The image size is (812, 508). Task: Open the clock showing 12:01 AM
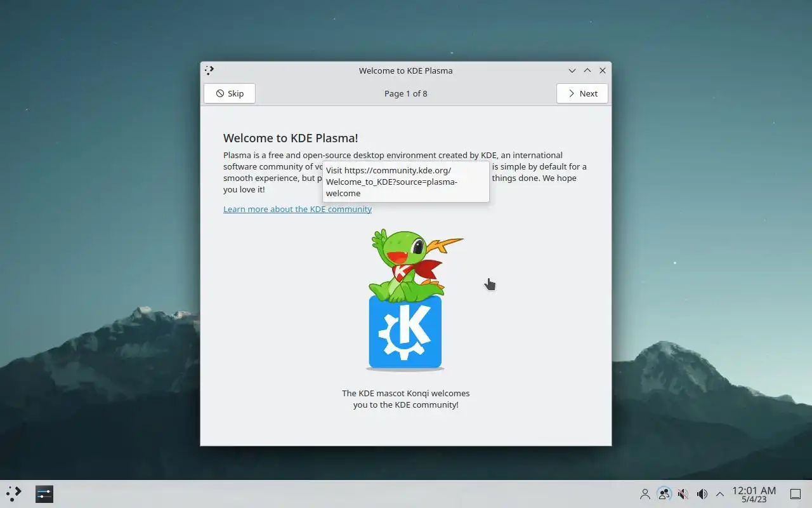tap(754, 494)
